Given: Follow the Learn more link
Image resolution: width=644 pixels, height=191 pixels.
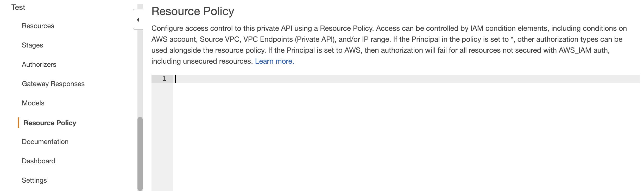Looking at the screenshot, I should pyautogui.click(x=274, y=61).
